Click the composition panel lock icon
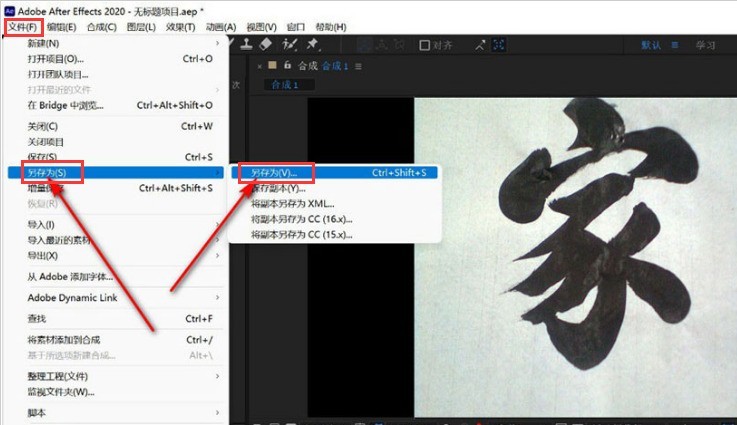The height and width of the screenshot is (425, 737). click(287, 65)
